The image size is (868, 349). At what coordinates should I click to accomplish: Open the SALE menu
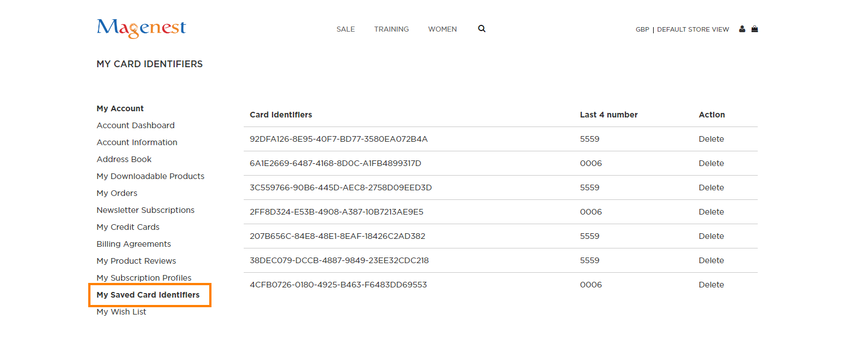coord(346,29)
